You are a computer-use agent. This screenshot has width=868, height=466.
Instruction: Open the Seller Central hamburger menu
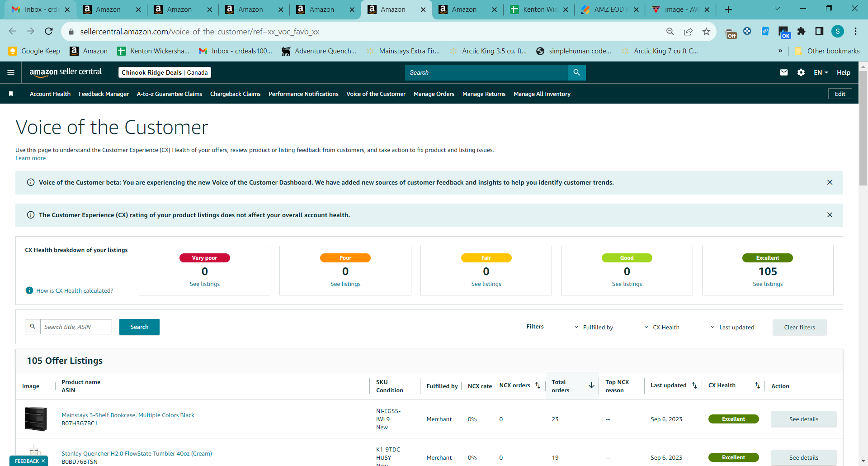click(x=11, y=72)
